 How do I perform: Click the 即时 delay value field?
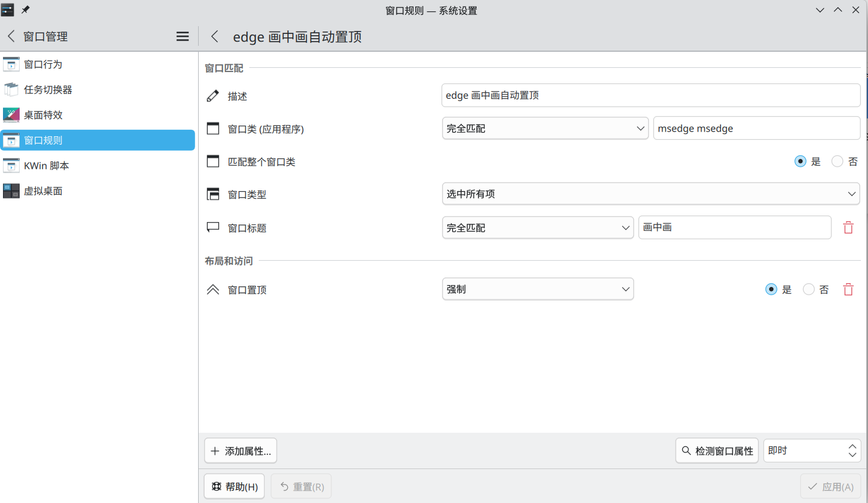(x=805, y=451)
